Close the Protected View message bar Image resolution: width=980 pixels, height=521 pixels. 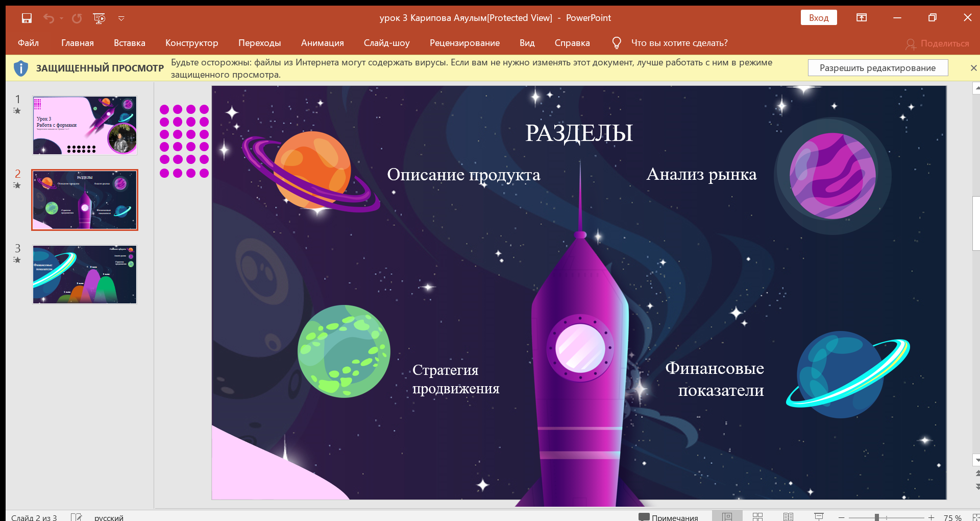973,68
